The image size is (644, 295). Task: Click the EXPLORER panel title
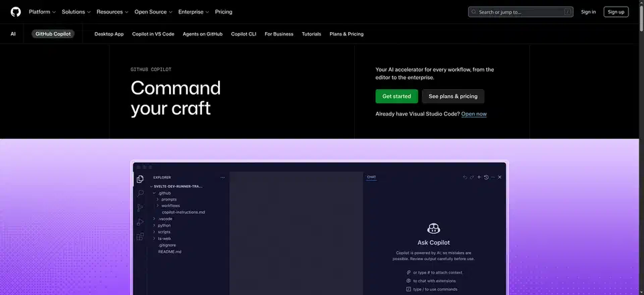click(x=162, y=178)
